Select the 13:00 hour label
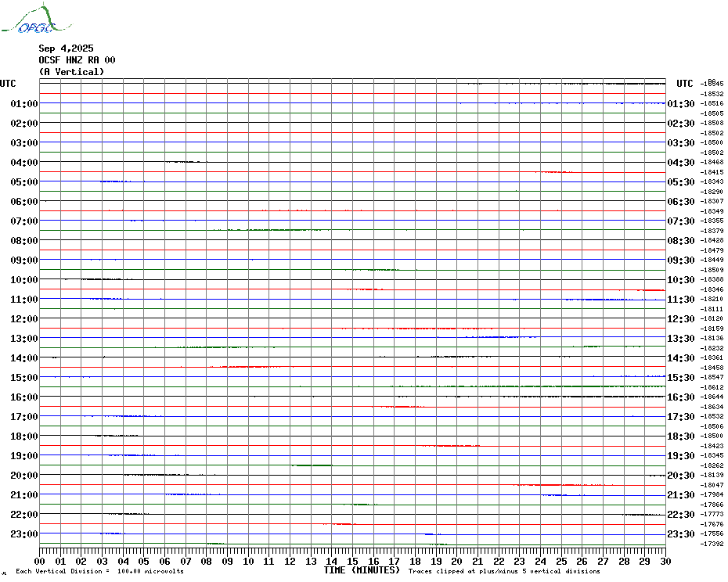The image size is (728, 582). point(24,339)
